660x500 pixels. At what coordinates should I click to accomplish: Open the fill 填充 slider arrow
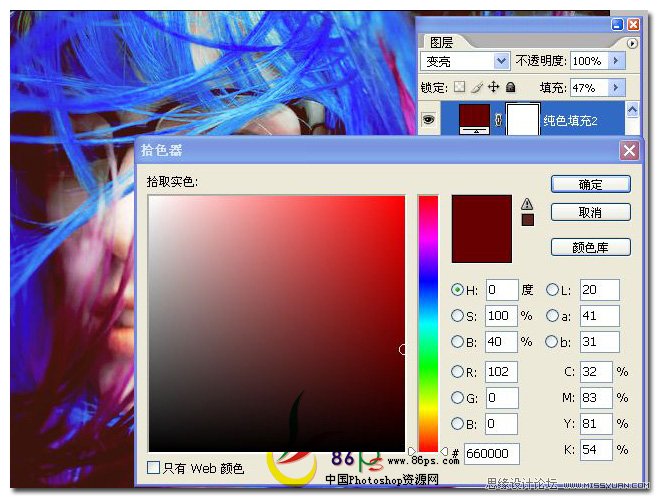coord(616,88)
